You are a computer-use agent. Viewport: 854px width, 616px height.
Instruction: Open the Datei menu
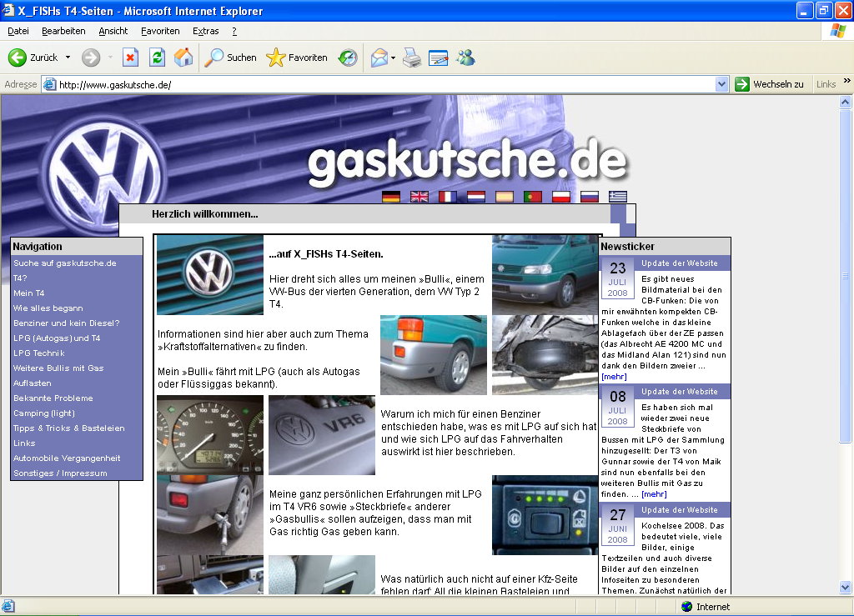(18, 31)
